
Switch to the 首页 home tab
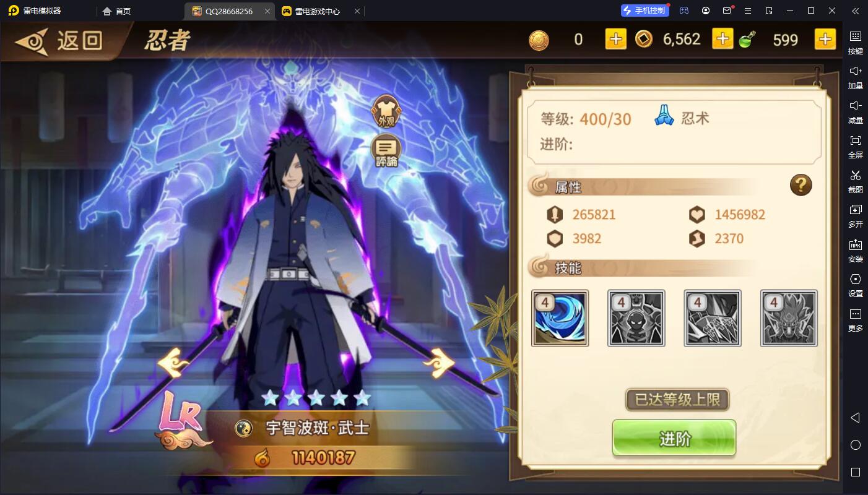pos(117,11)
